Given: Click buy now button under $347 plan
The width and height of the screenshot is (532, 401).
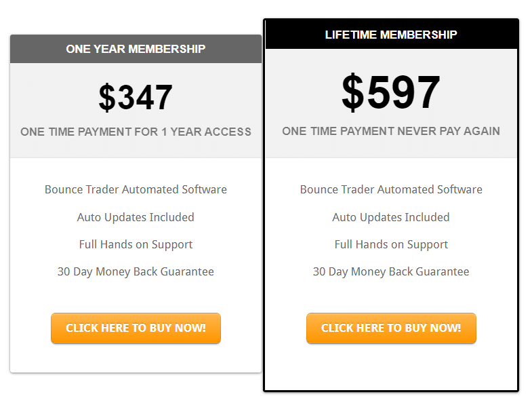Looking at the screenshot, I should (x=136, y=328).
